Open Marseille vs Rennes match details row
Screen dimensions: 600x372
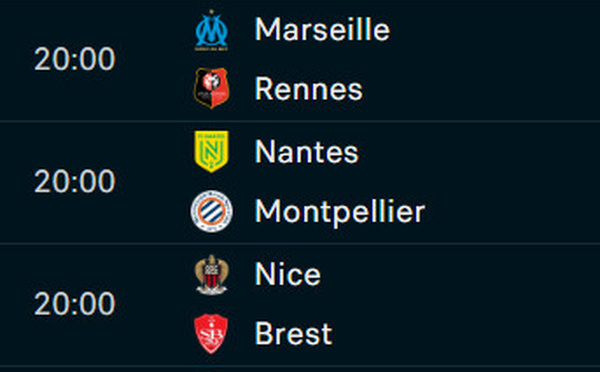[x=300, y=60]
